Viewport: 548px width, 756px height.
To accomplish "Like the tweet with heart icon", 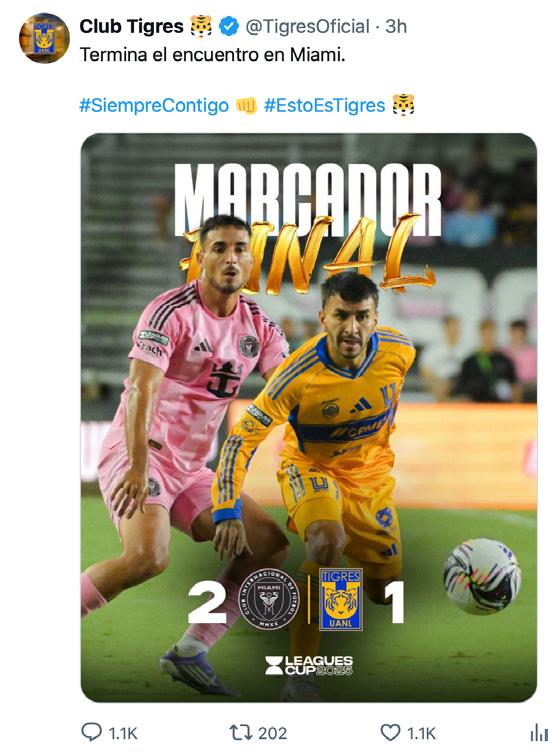I will (390, 732).
